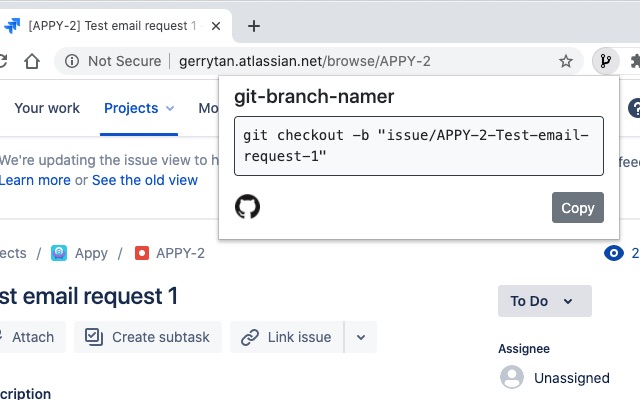Click the site information Not Secure icon
The image size is (640, 400).
point(72,61)
